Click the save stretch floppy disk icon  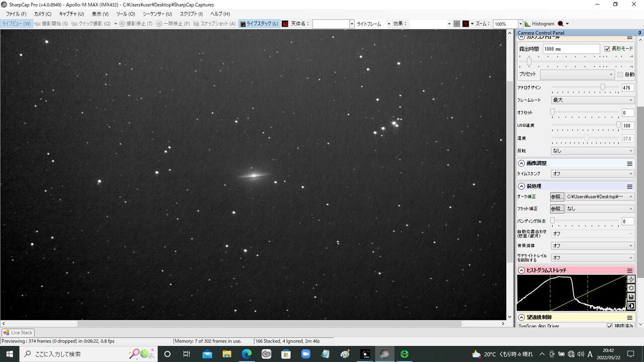point(631,297)
